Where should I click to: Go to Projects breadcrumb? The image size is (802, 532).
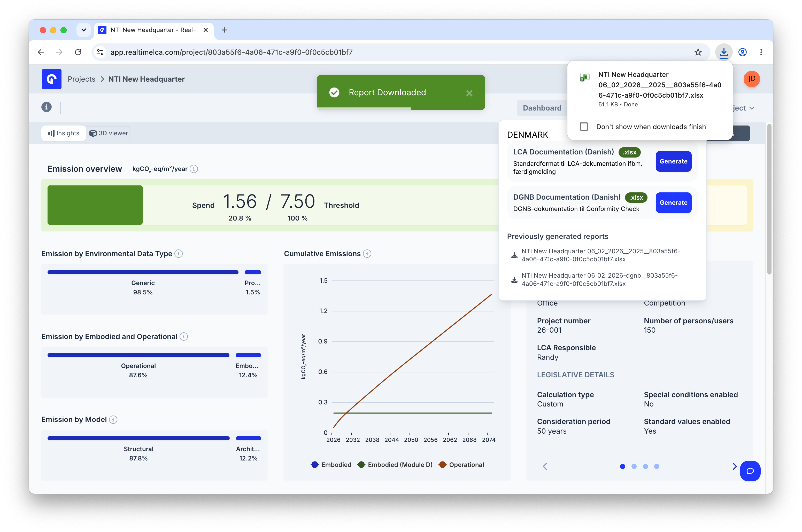[81, 79]
